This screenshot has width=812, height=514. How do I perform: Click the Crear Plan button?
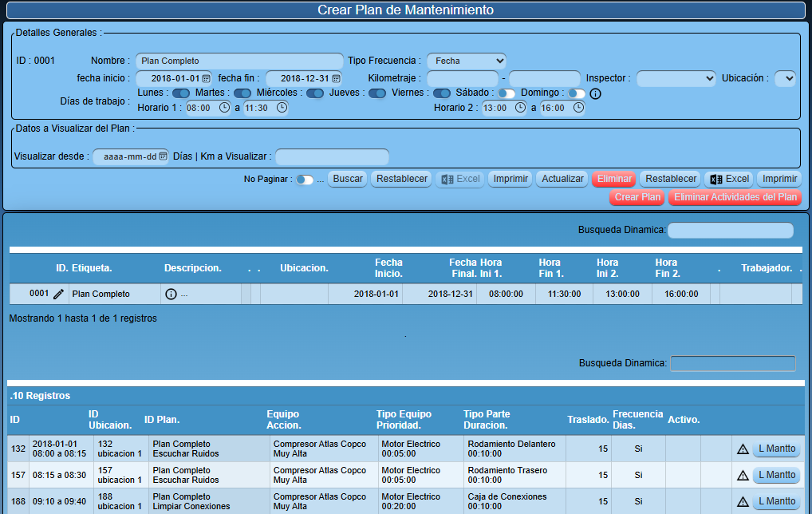(x=637, y=197)
